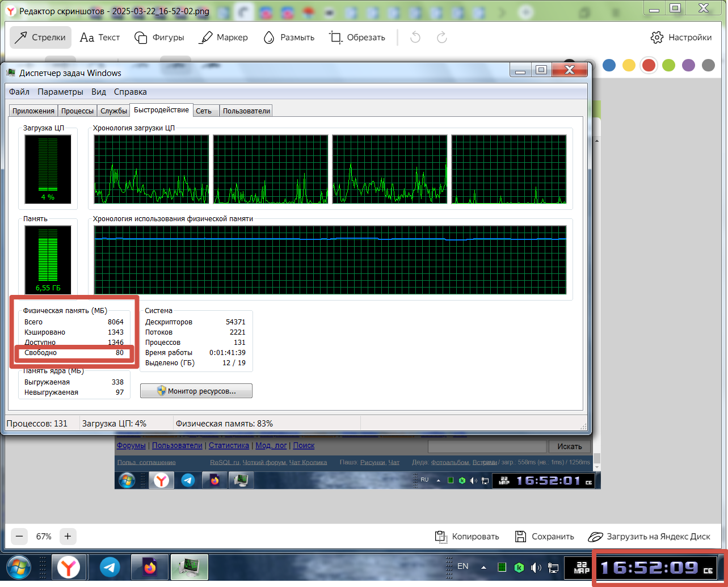728x587 pixels.
Task: Open Настройки settings
Action: pyautogui.click(x=681, y=37)
